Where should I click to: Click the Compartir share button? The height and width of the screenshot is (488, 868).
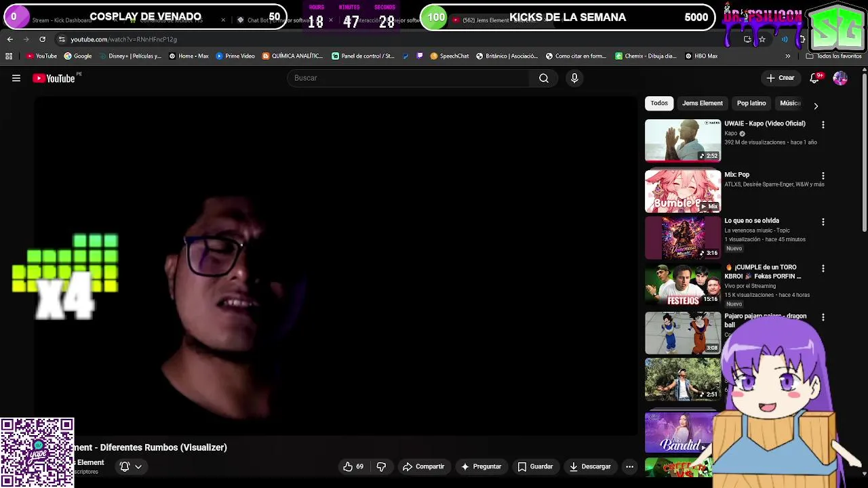[x=423, y=466]
